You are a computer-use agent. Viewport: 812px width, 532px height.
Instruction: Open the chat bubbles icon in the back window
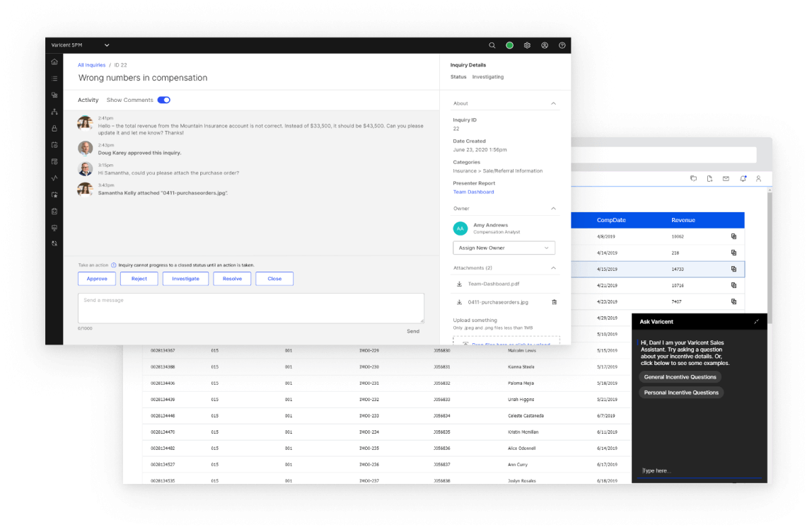693,179
